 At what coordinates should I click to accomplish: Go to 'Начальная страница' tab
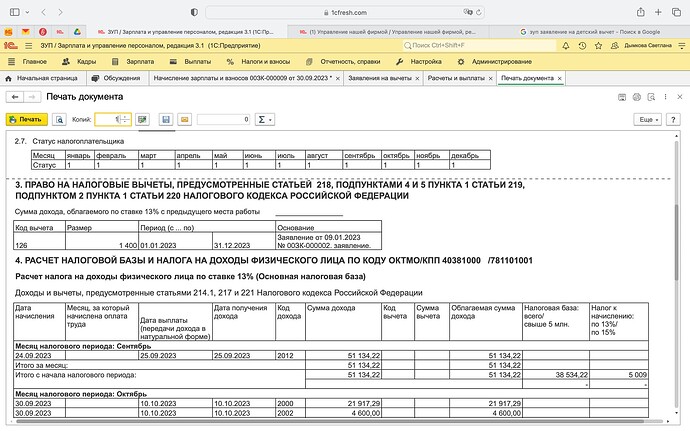click(x=41, y=78)
